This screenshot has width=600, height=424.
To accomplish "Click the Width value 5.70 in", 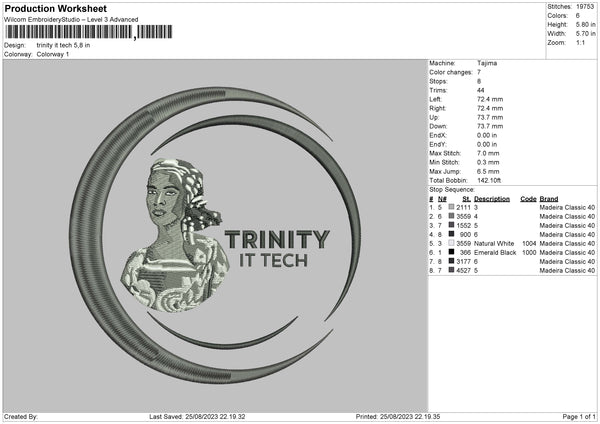I will (586, 34).
